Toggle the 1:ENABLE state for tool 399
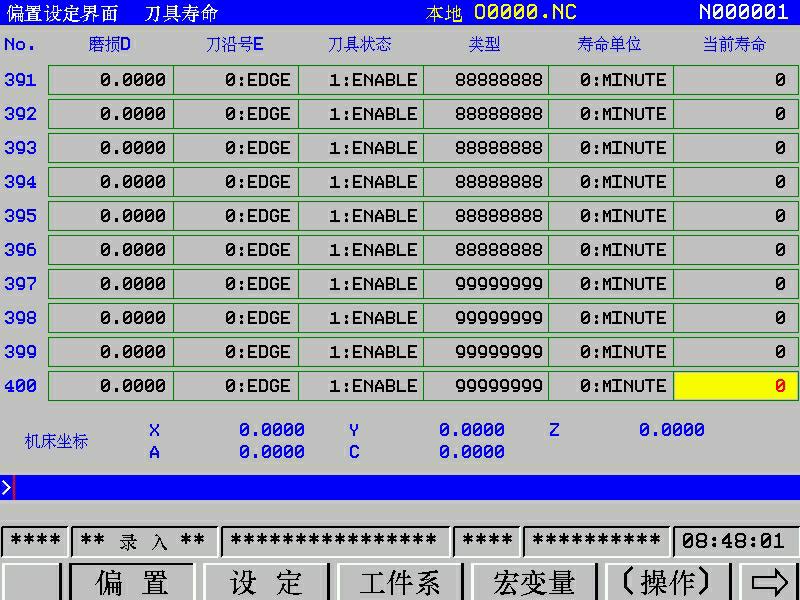 (361, 352)
